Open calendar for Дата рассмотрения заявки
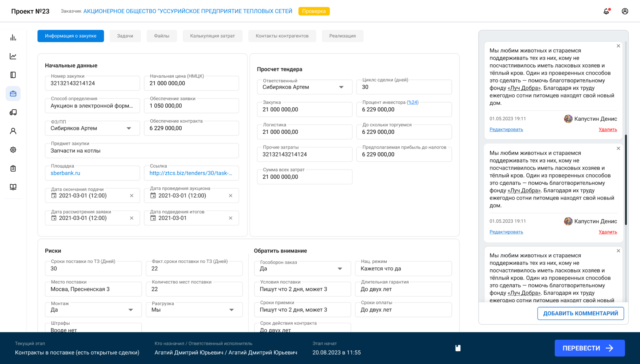The image size is (640, 364). point(54,218)
